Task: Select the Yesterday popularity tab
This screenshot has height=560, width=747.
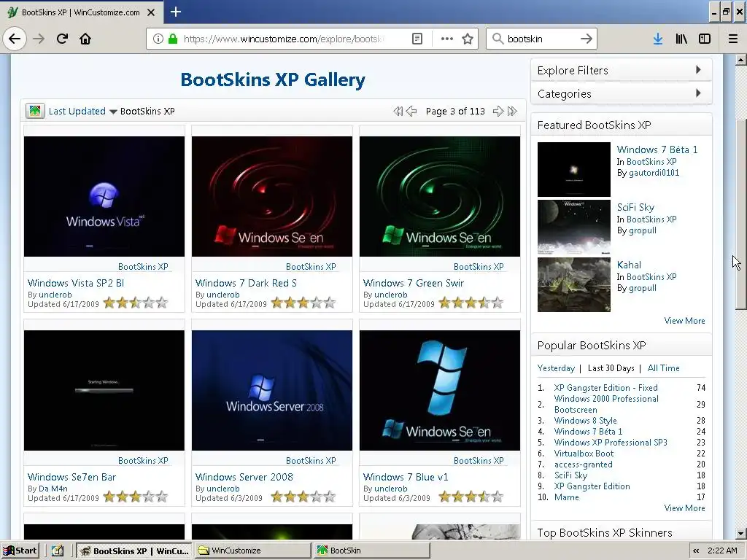Action: [556, 368]
